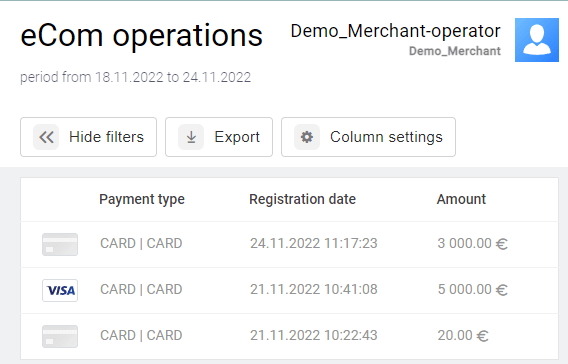Click the Visa logo in second row
The width and height of the screenshot is (568, 364).
coord(60,290)
